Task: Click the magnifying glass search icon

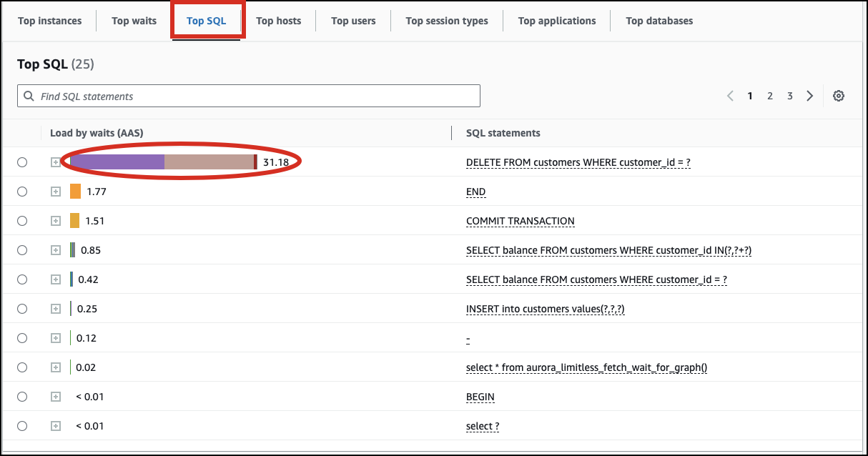Action: pyautogui.click(x=29, y=95)
